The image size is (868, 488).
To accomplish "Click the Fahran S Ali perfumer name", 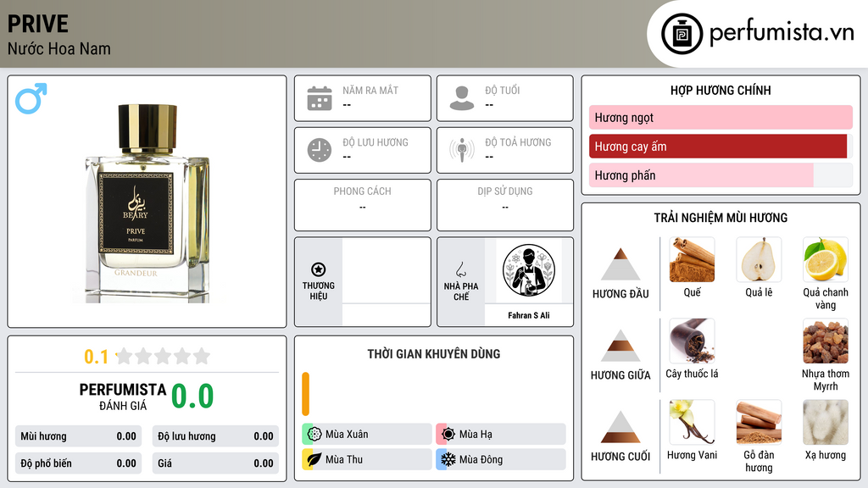I will [529, 315].
